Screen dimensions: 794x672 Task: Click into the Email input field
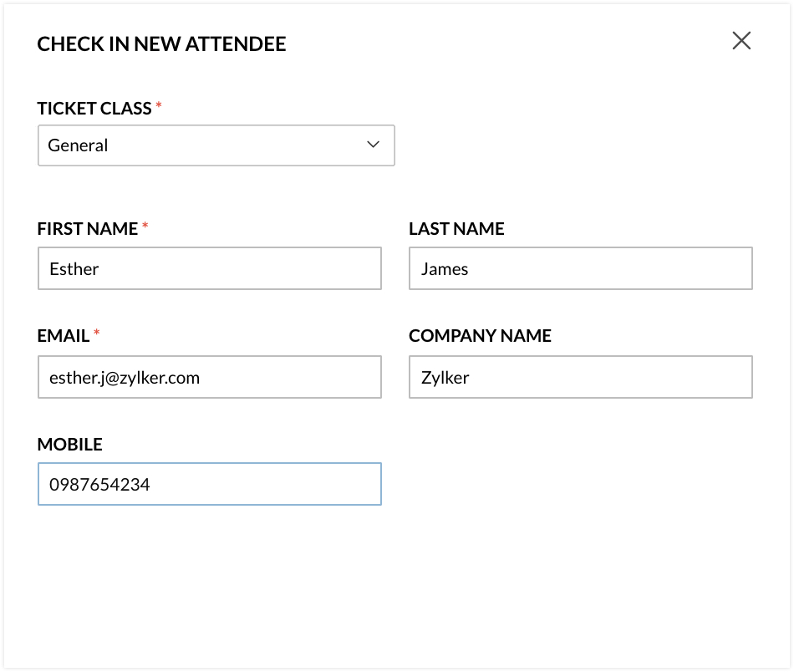[x=209, y=377]
